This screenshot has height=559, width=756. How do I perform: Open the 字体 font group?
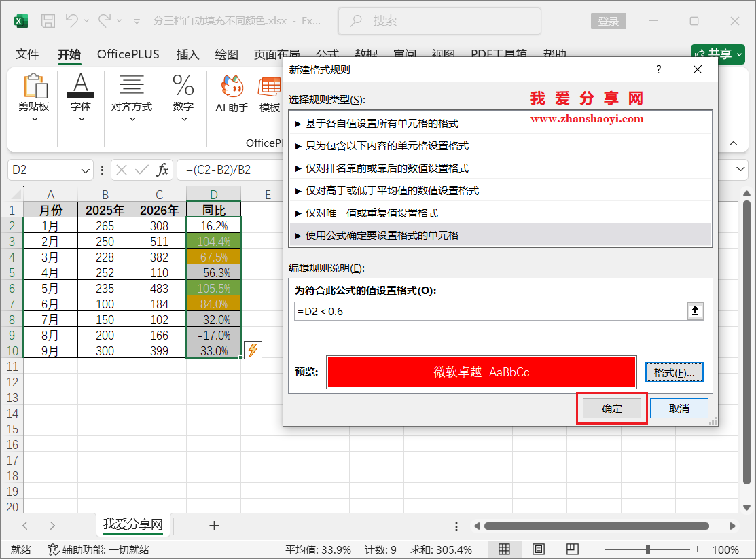point(81,98)
